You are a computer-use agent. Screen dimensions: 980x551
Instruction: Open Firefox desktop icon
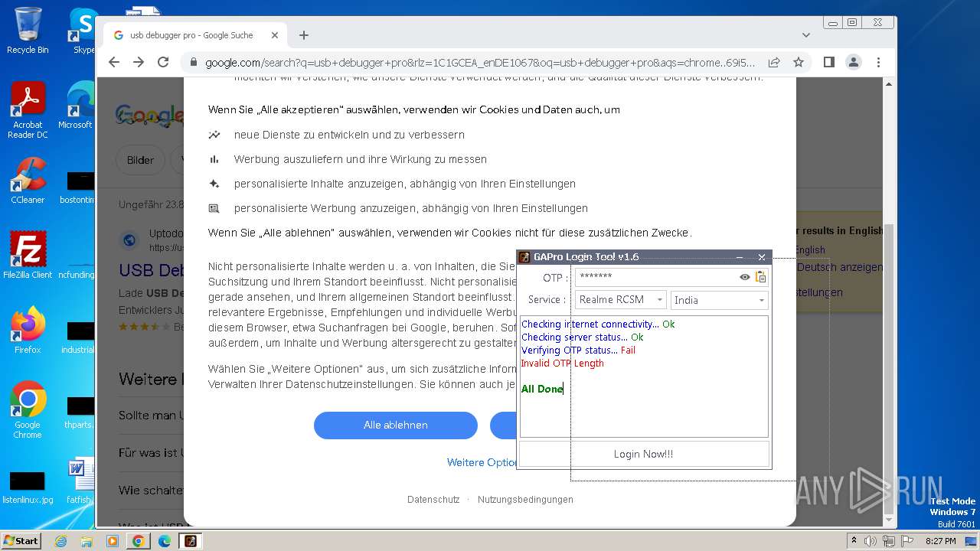(28, 331)
